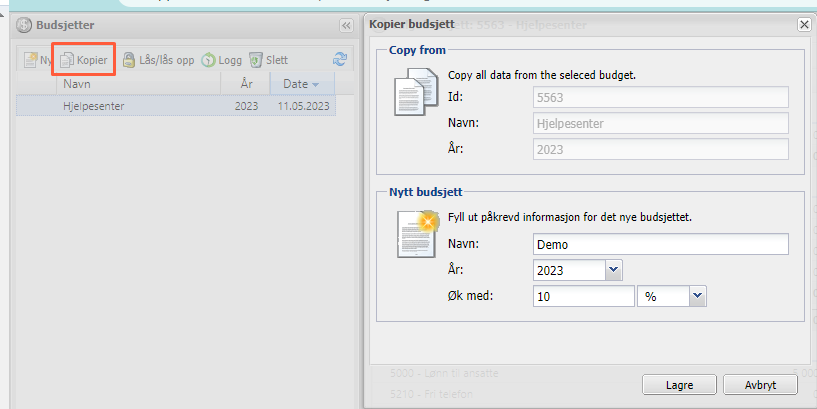Click the new budget Navn field
Image resolution: width=817 pixels, height=409 pixels.
(660, 245)
